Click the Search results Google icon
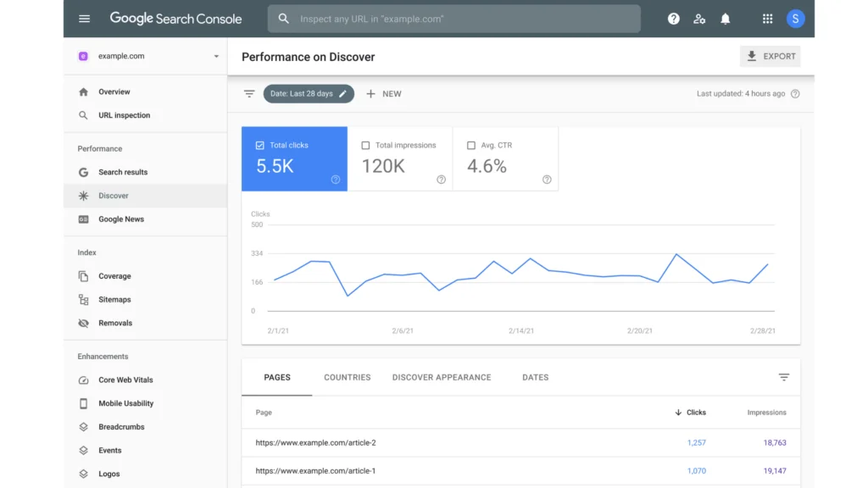 (83, 172)
